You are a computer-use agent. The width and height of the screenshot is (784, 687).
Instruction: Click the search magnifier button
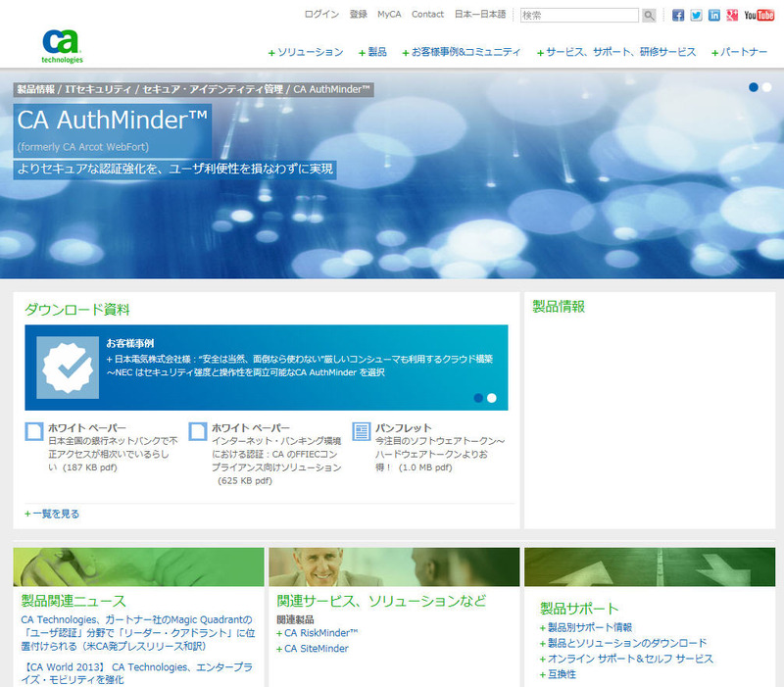(649, 16)
